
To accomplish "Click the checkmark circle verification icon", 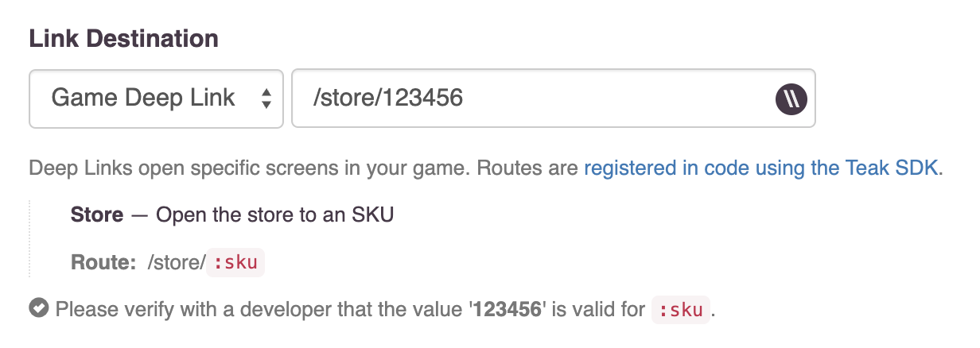I will pos(38,308).
